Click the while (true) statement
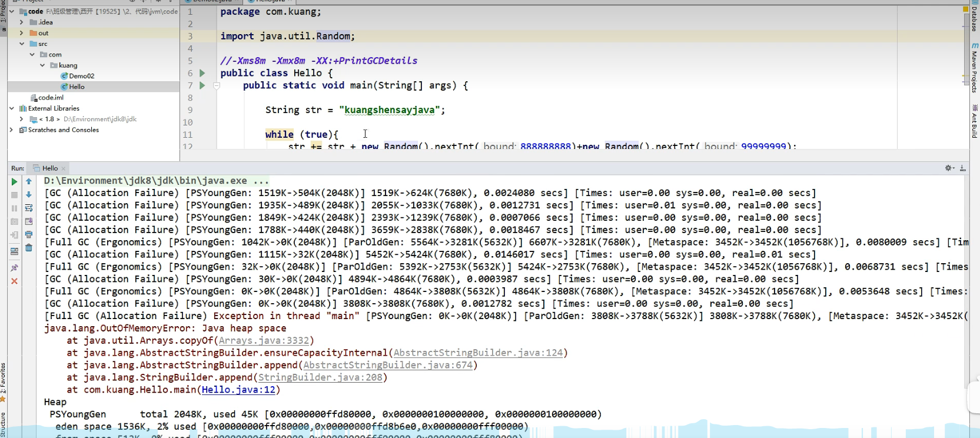The height and width of the screenshot is (438, 980). pyautogui.click(x=302, y=135)
